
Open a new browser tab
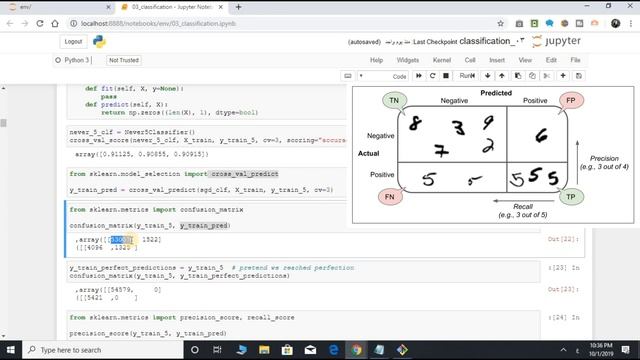click(x=238, y=7)
